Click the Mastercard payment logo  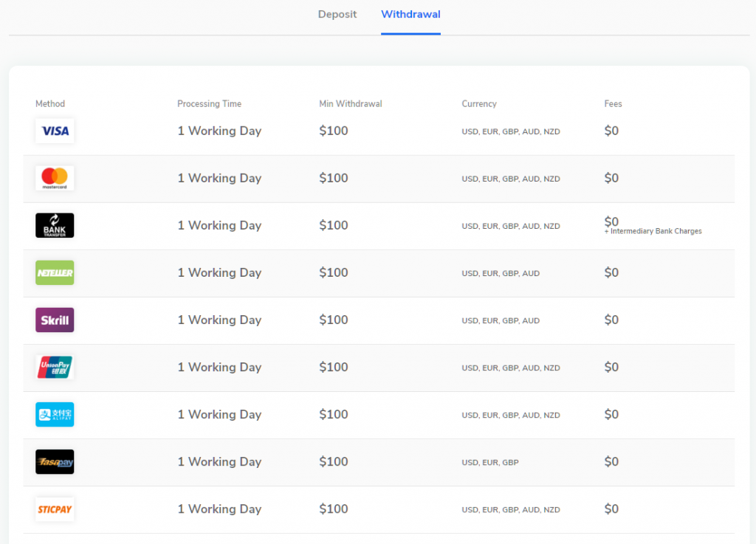click(55, 178)
